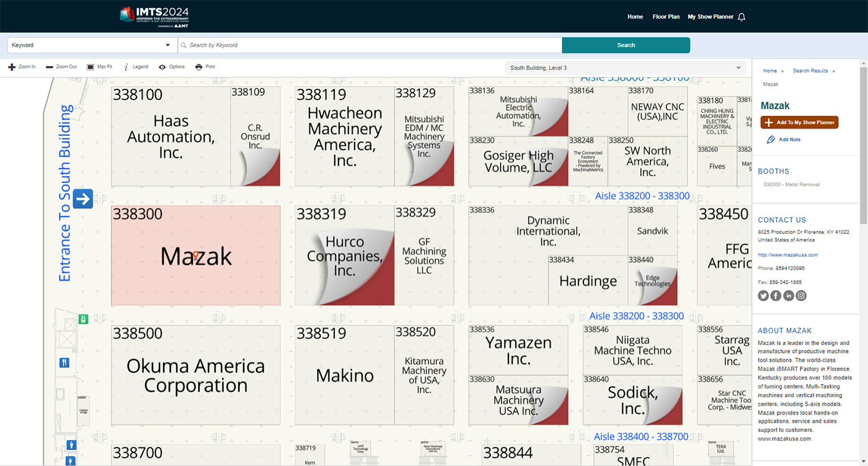Screen dimensions: 868x466
Task: Select the Mitsubishi EDM / MC Machinery booth
Action: coord(424,137)
